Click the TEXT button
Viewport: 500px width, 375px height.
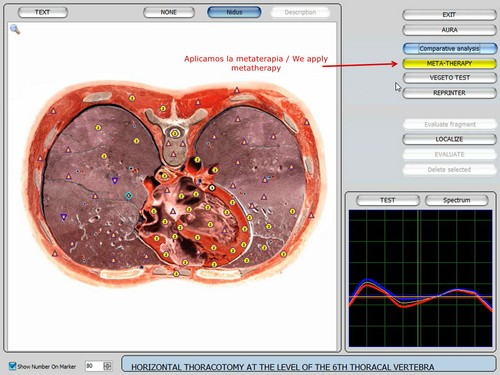(43, 12)
